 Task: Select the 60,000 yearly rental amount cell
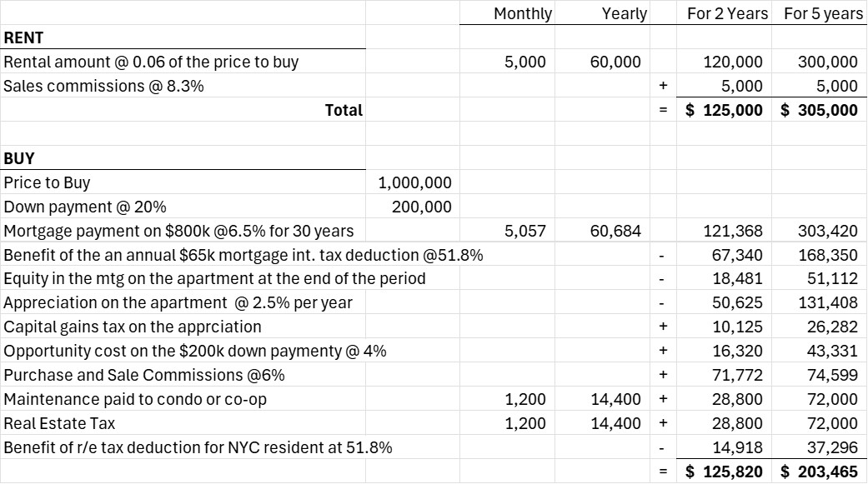click(615, 62)
